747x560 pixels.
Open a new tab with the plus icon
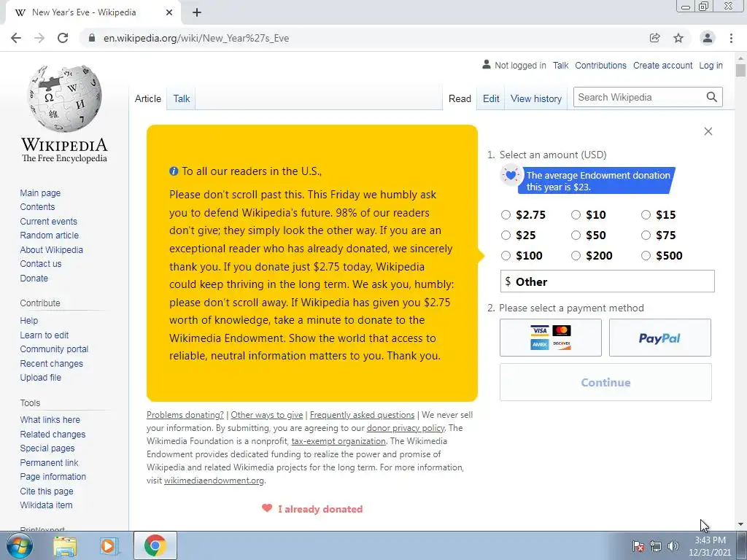pyautogui.click(x=197, y=13)
